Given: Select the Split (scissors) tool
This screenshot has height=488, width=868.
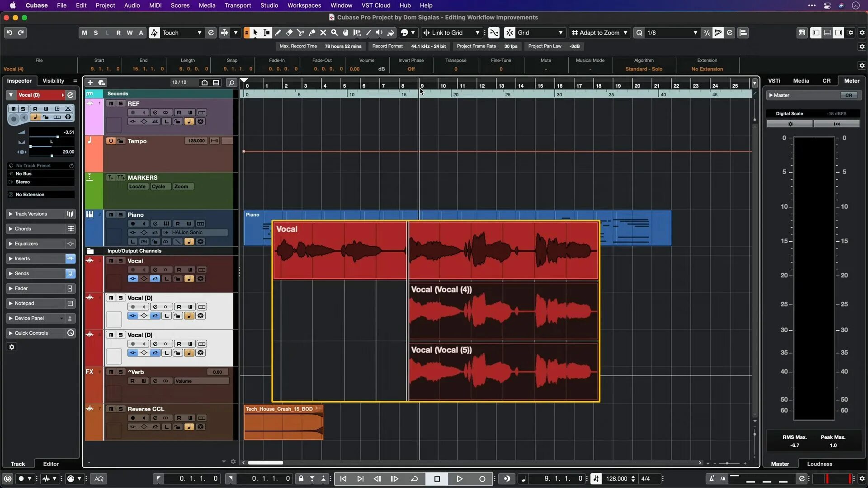Looking at the screenshot, I should click(301, 33).
